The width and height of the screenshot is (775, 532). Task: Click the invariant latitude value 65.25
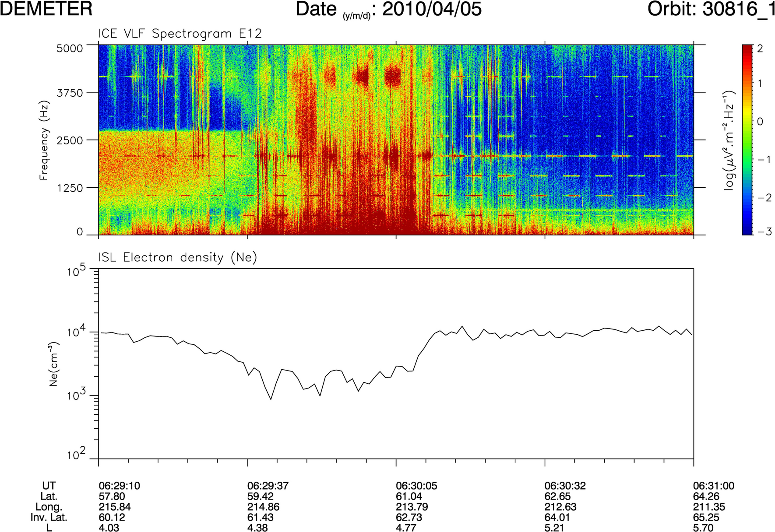[x=706, y=518]
